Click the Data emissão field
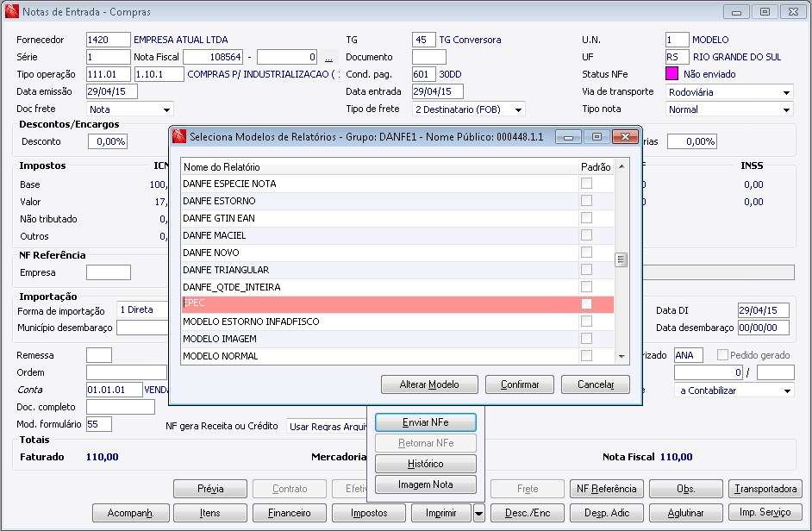 112,91
